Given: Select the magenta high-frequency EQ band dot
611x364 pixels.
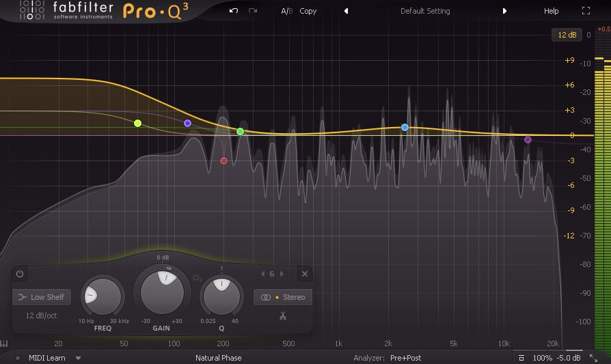Looking at the screenshot, I should click(528, 139).
